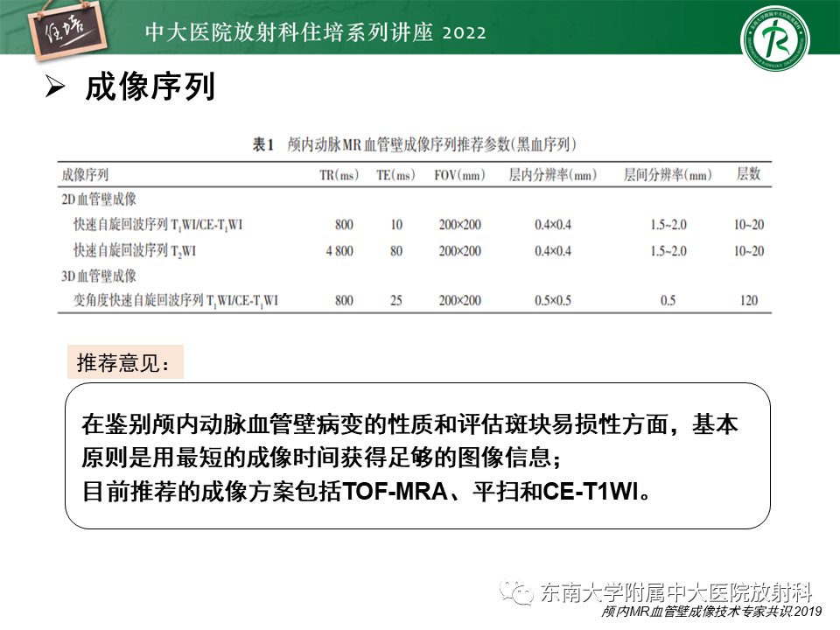840x630 pixels.
Task: Click the 层间分辨率(mm) column header
Action: tap(668, 175)
